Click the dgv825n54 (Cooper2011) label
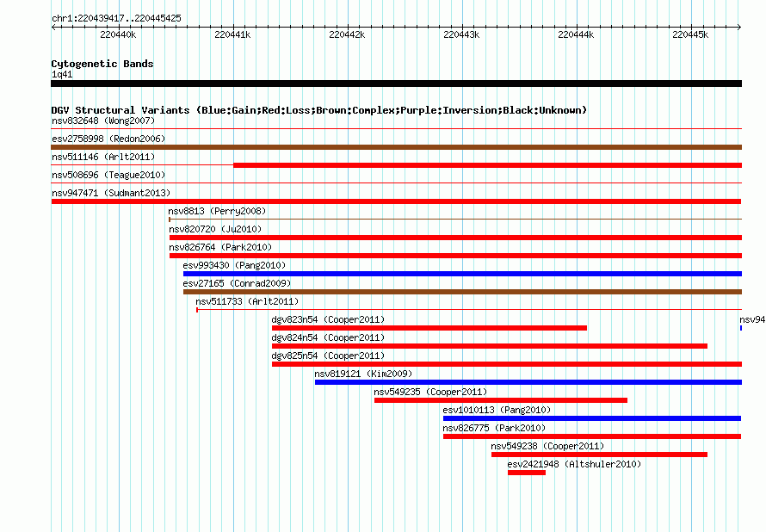Viewport: 766px width, 532px height. [328, 356]
